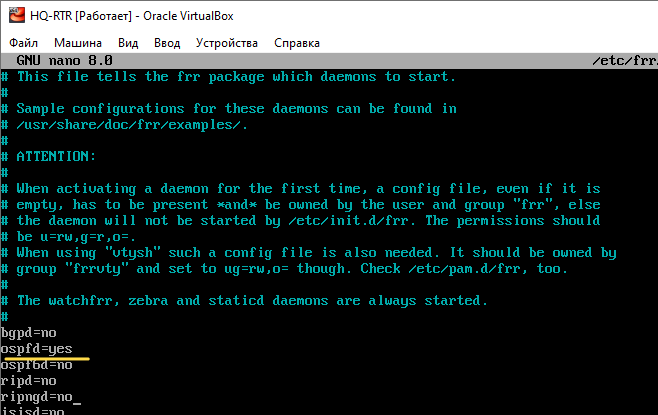This screenshot has height=415, width=658.
Task: Open the Вид menu
Action: [128, 43]
